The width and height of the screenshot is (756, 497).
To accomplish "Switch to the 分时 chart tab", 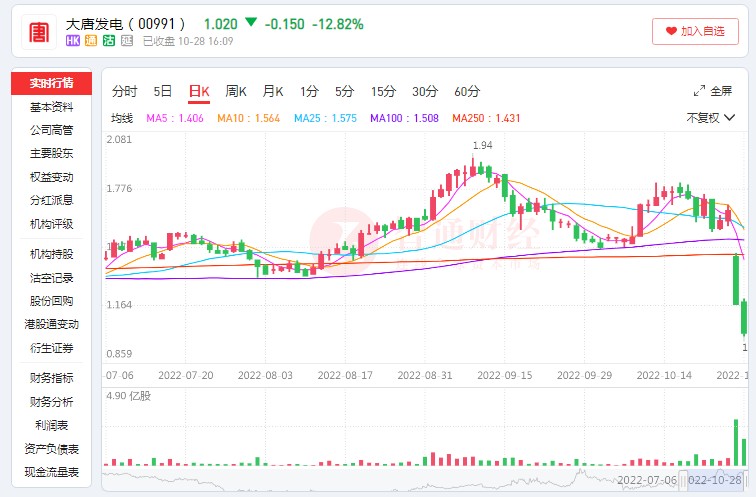I will pos(124,91).
